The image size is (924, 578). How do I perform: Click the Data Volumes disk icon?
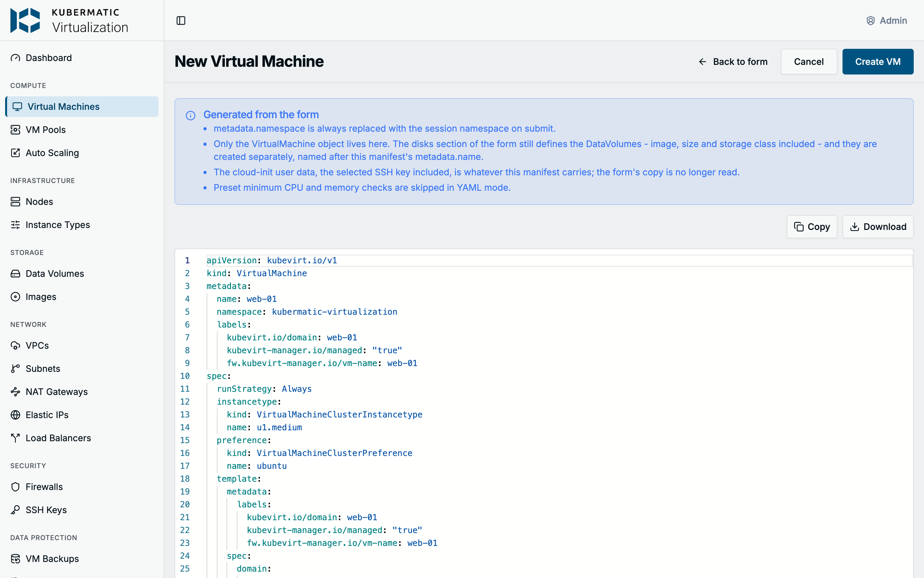15,274
